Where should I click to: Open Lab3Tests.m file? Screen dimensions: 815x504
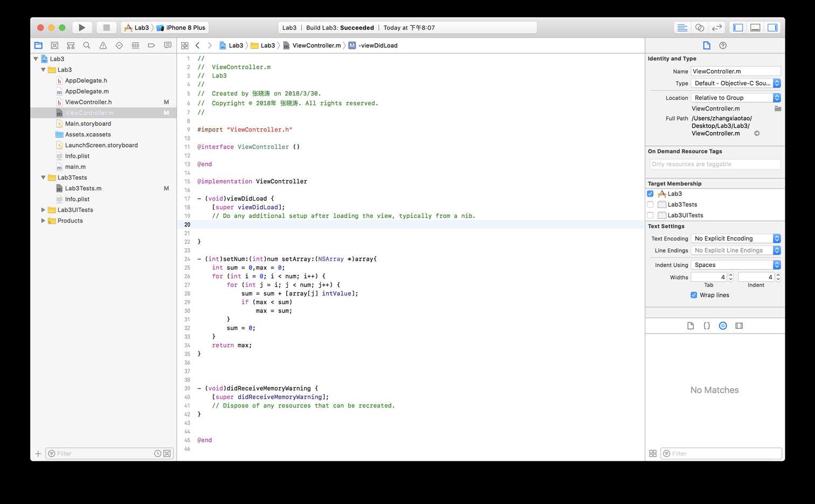coord(83,188)
